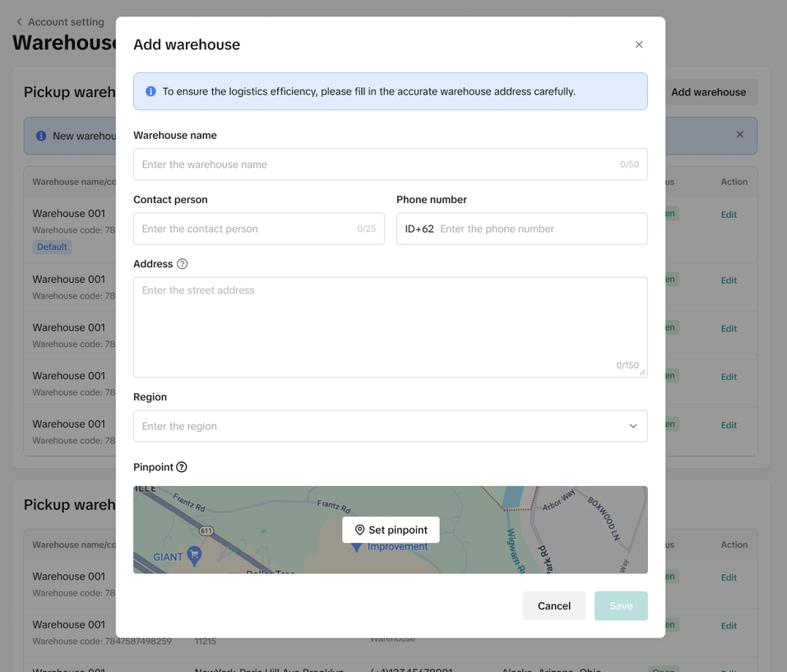
Task: Click the Region dropdown chevron arrow
Action: pyautogui.click(x=633, y=426)
